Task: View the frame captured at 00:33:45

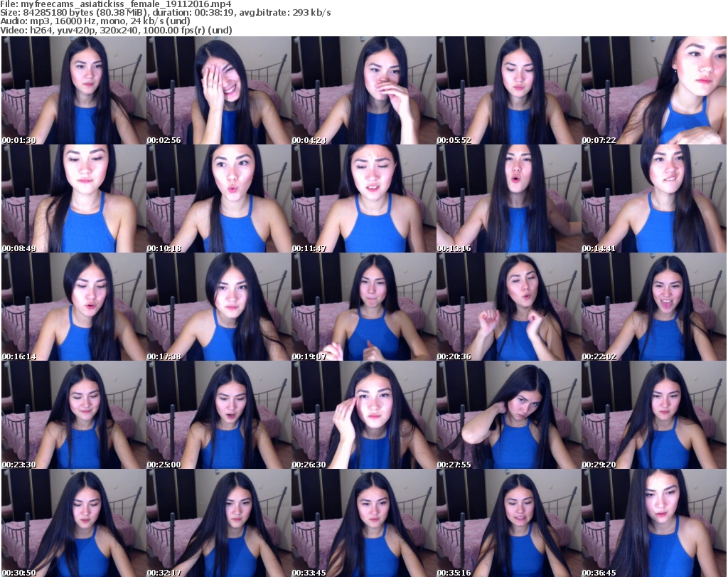Action: click(363, 523)
